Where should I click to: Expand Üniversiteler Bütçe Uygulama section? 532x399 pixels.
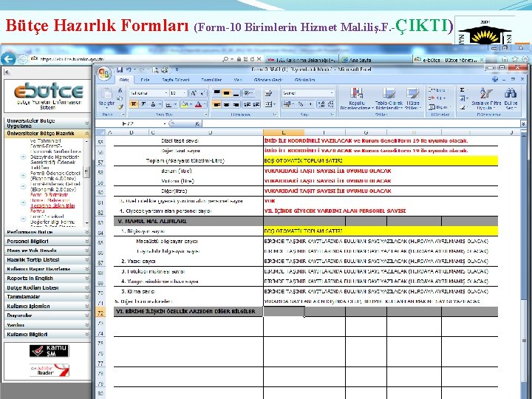tap(47, 123)
